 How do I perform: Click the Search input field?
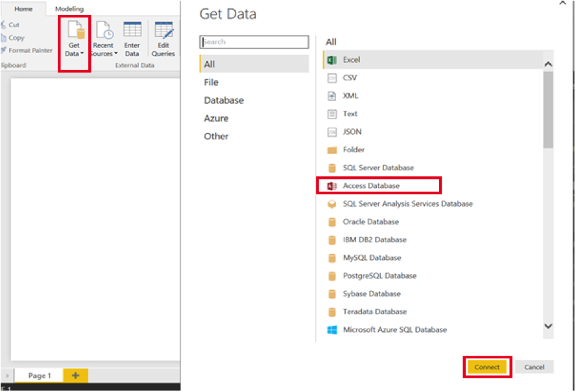pos(254,42)
